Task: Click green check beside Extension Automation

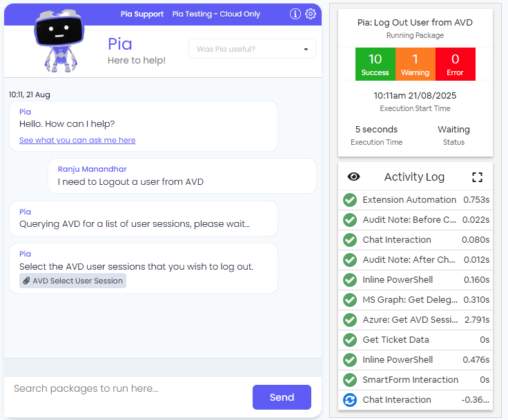Action: tap(350, 200)
